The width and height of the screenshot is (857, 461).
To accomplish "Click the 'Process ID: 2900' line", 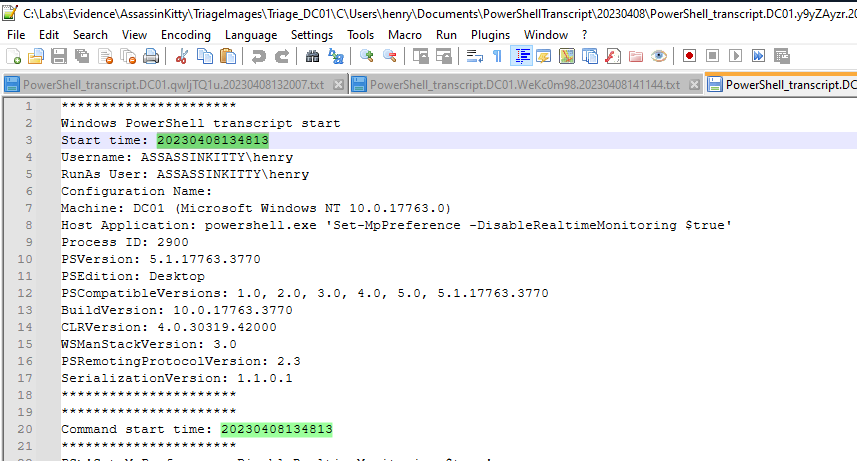I will (x=125, y=242).
